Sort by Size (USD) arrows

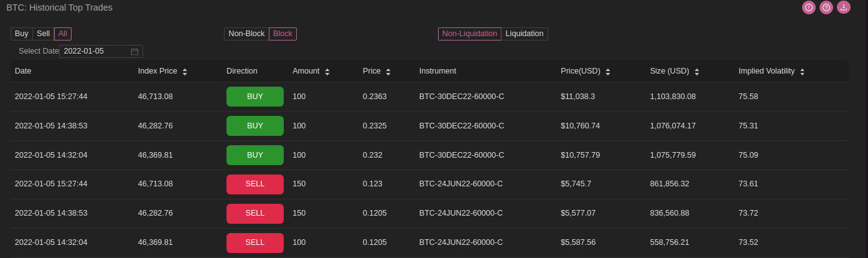(x=697, y=72)
